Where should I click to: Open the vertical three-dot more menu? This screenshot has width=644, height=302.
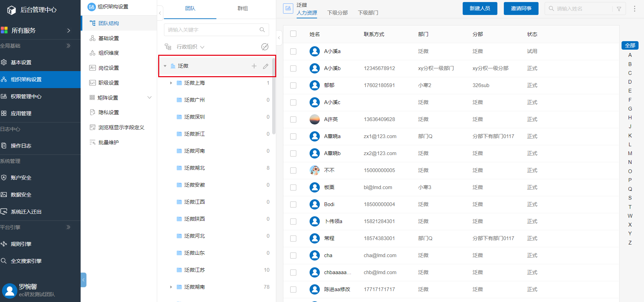(634, 9)
